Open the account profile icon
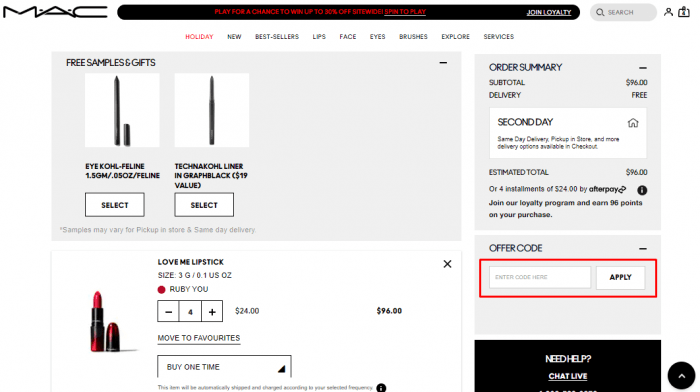Image resolution: width=700 pixels, height=392 pixels. tap(668, 12)
